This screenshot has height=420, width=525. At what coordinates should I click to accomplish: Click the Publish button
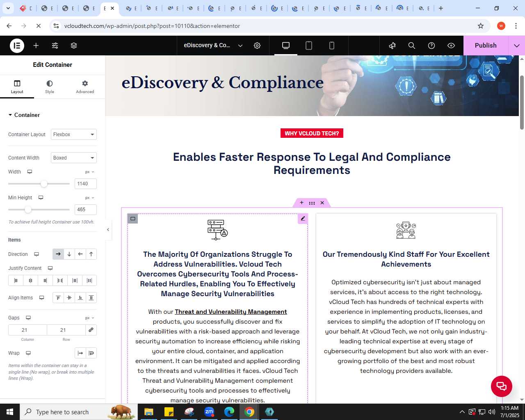(x=486, y=46)
